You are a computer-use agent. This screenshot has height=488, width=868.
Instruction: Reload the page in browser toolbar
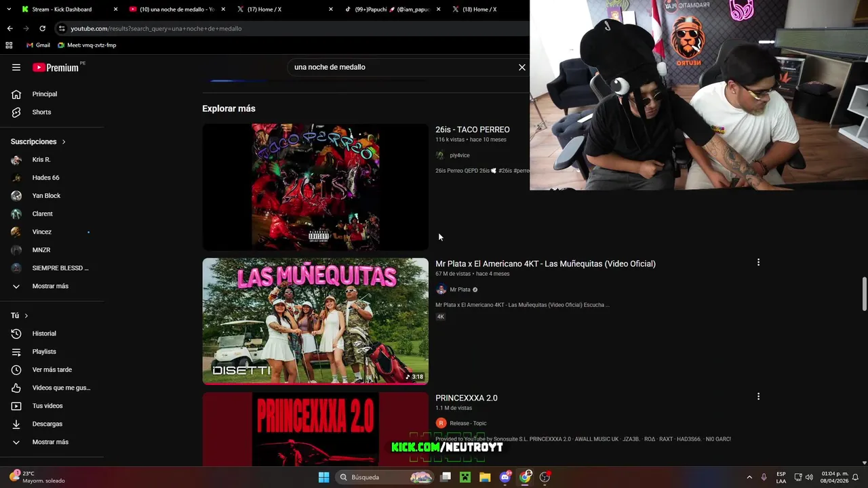[x=42, y=28]
